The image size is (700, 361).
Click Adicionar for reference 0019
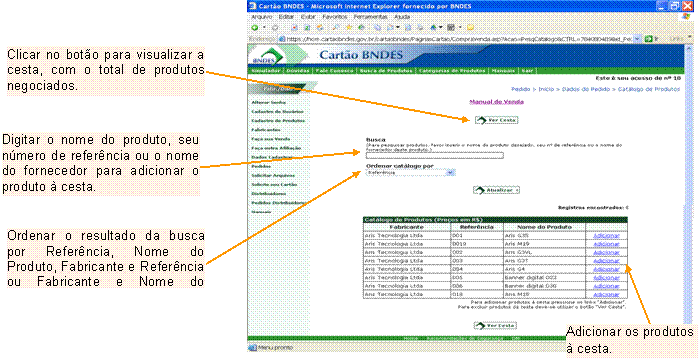[606, 244]
